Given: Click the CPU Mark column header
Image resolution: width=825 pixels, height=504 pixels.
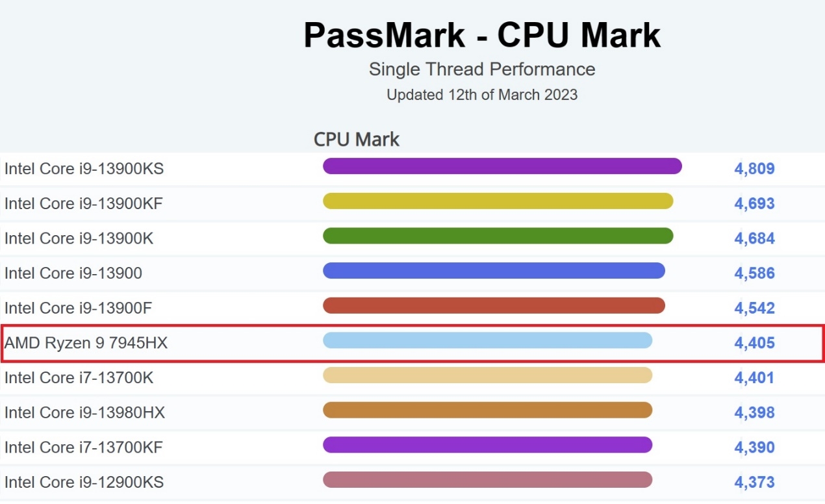Looking at the screenshot, I should (x=357, y=140).
